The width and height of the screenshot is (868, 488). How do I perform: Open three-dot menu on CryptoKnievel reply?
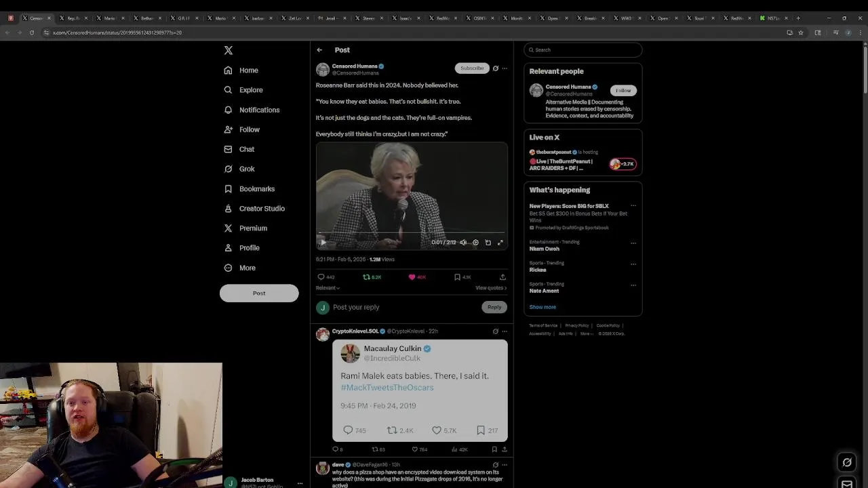tap(505, 331)
